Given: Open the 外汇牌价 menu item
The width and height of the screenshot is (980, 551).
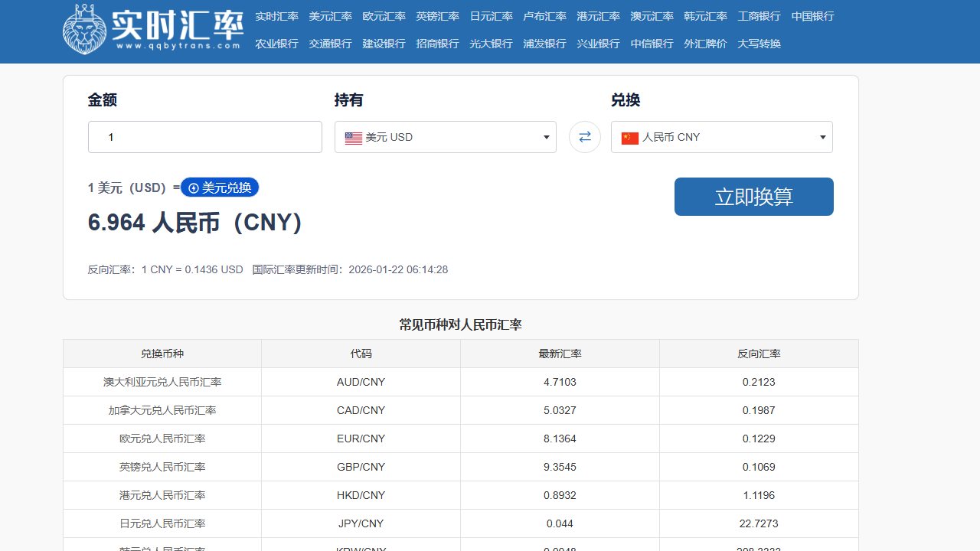Looking at the screenshot, I should click(x=705, y=44).
